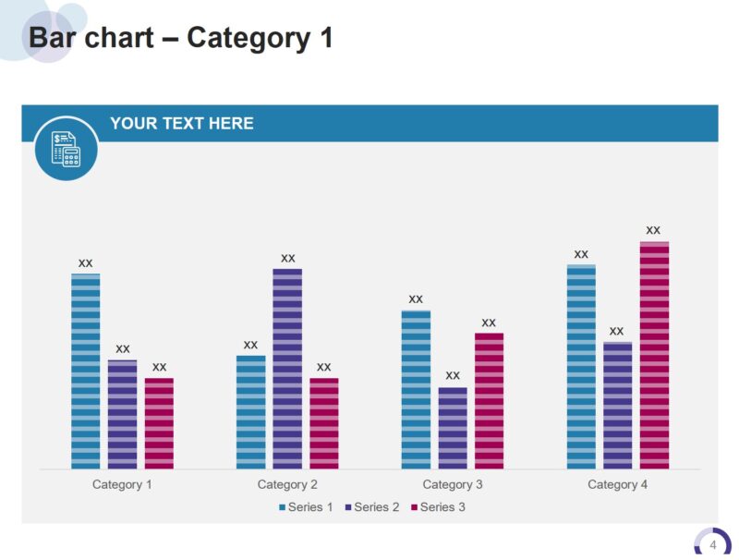
Task: Click the slide title "Bar chart – Category 1"
Action: [x=181, y=38]
